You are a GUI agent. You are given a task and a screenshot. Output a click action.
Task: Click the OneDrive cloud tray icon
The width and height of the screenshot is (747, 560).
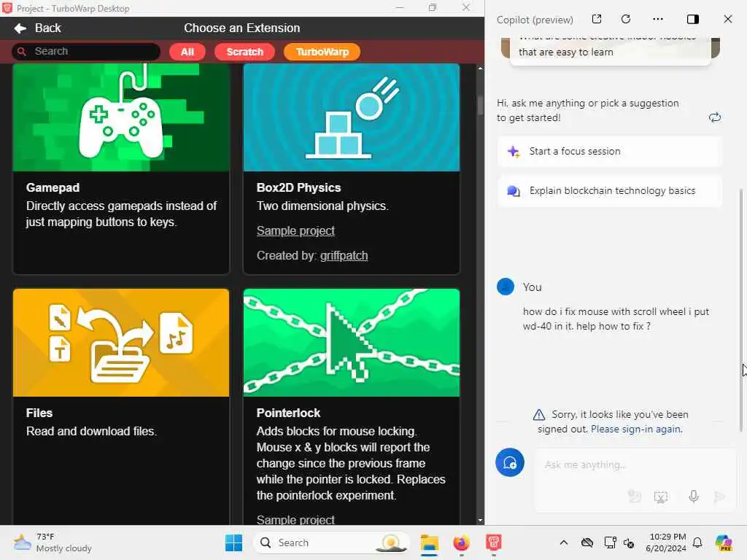587,542
